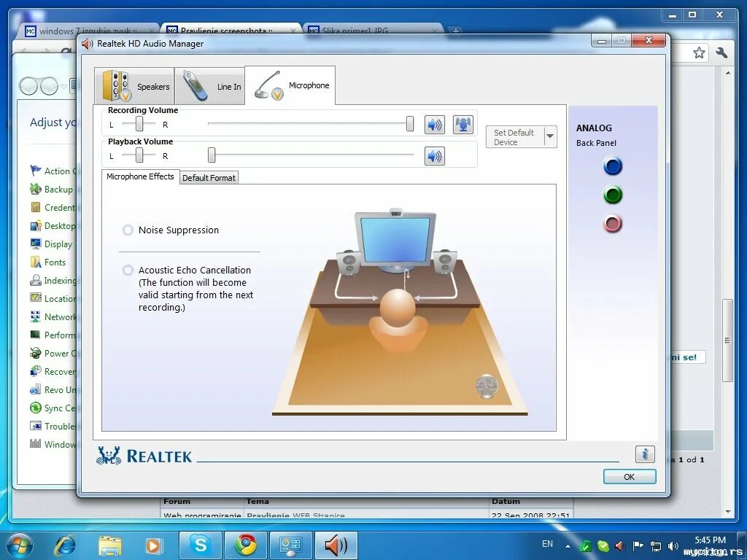Viewport: 747px width, 560px height.
Task: Click the system volume tray icon
Action: click(x=673, y=546)
